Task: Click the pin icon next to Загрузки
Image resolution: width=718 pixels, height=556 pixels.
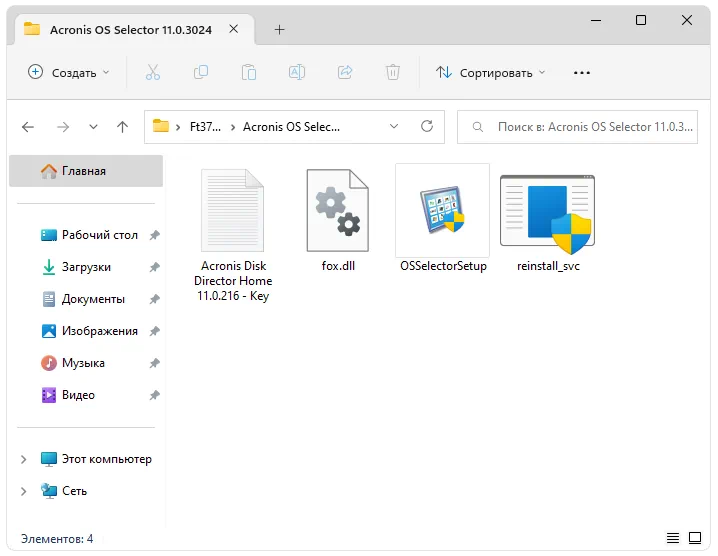Action: [x=155, y=267]
